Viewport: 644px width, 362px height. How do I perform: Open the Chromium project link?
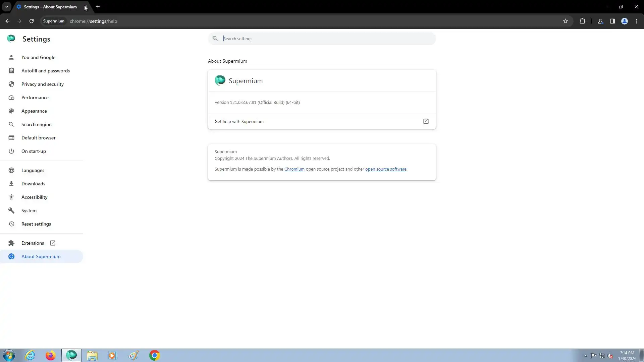click(x=294, y=169)
